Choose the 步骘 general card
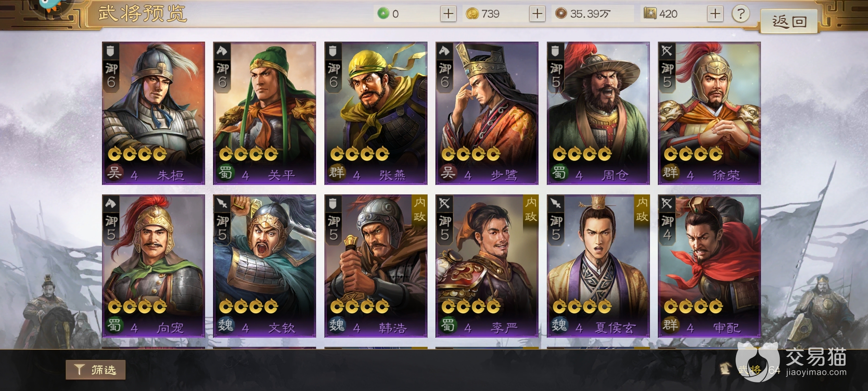 point(487,113)
